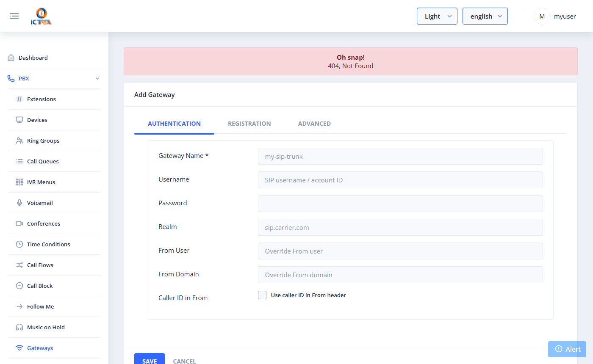Enable Use caller ID in From header

(262, 295)
